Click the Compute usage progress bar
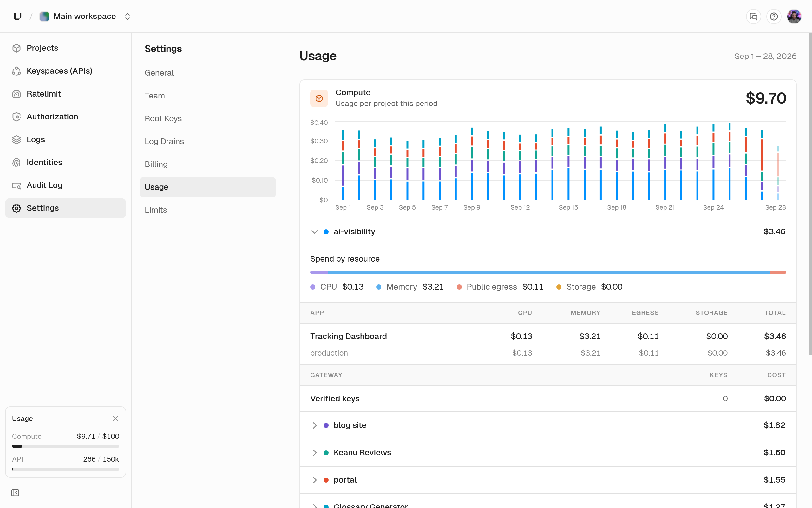 coord(65,446)
